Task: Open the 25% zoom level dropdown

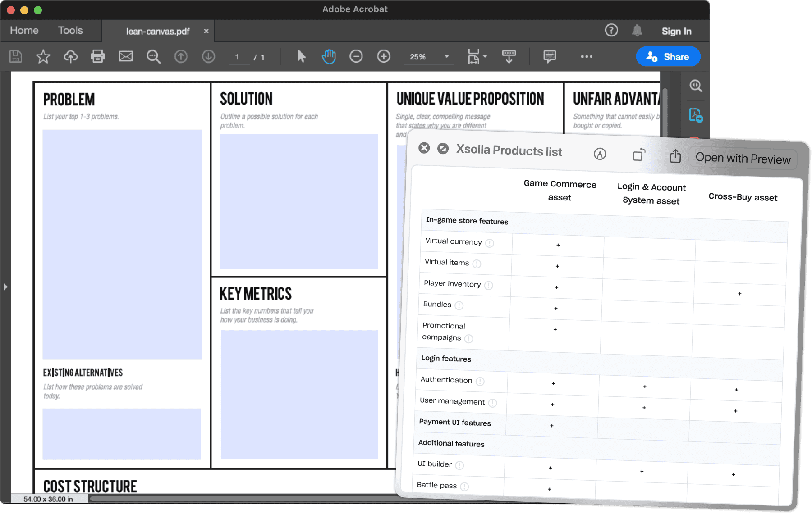Action: [x=429, y=57]
